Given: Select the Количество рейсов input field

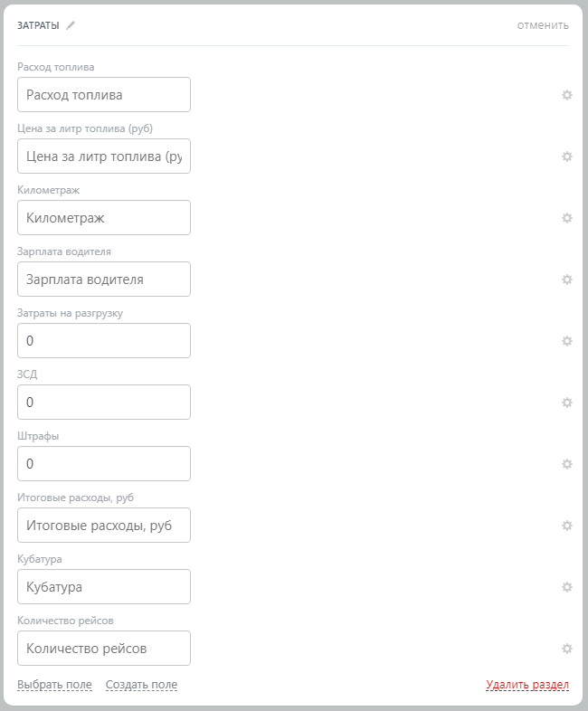Looking at the screenshot, I should tap(104, 648).
